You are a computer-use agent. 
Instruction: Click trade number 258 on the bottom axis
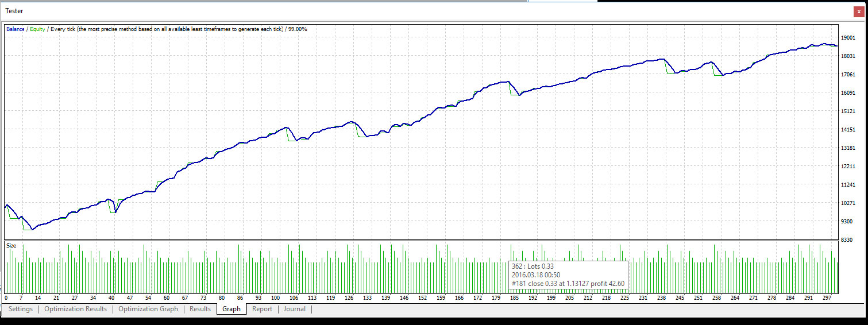(x=716, y=298)
